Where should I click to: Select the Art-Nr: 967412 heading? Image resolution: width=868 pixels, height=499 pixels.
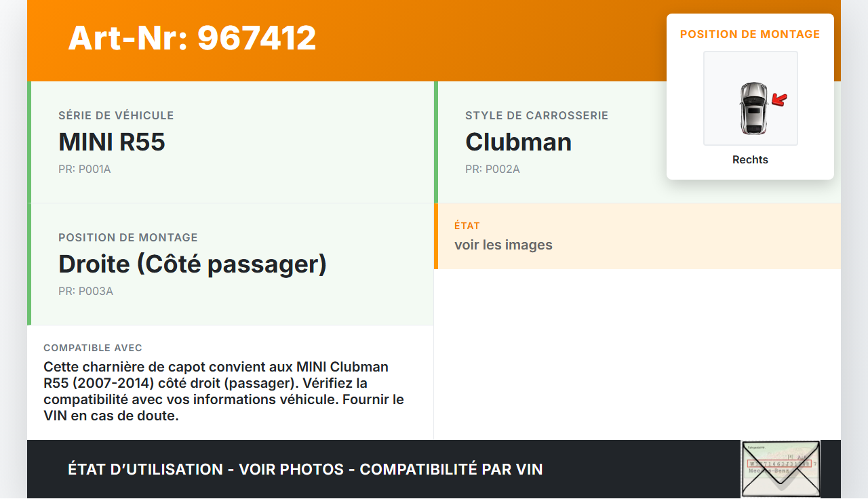pos(192,38)
